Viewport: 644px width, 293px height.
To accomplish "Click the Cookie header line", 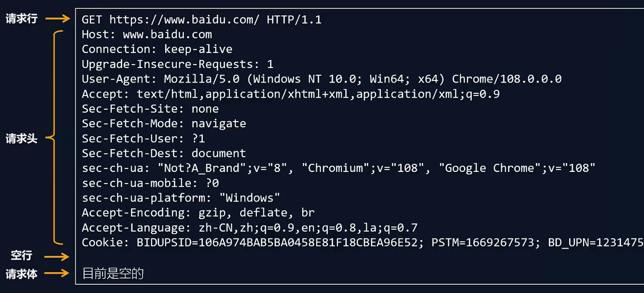I will coord(362,242).
